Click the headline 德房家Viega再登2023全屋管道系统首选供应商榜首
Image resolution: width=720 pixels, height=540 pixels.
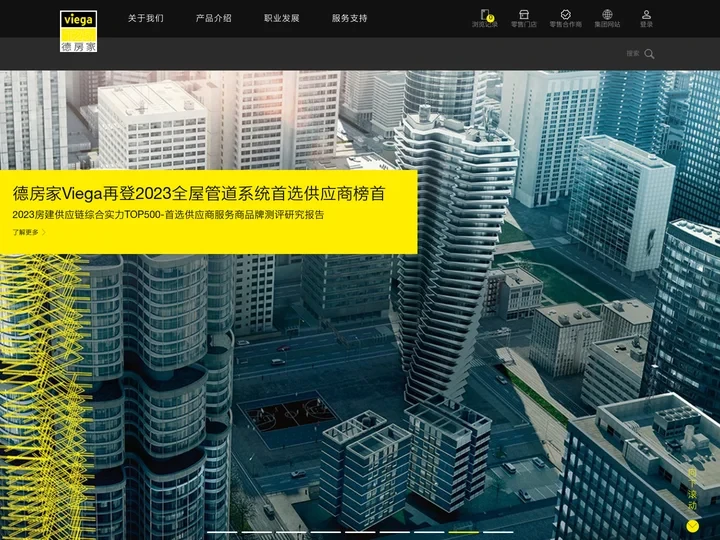click(199, 194)
